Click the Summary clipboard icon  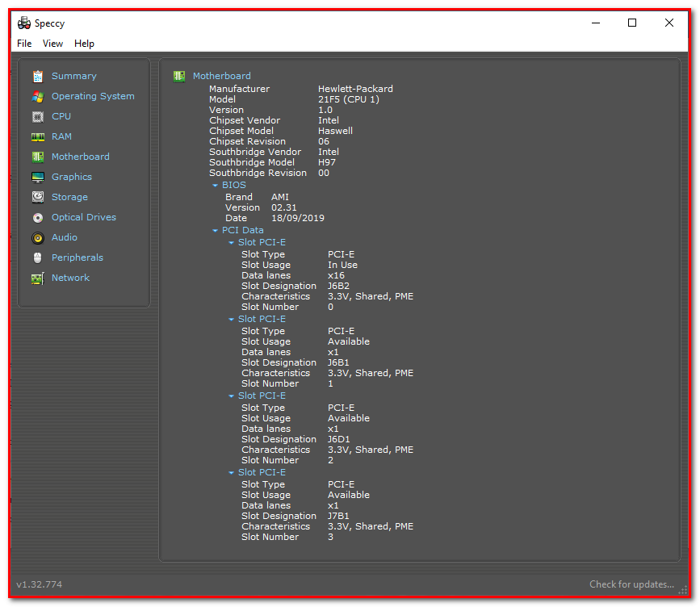(38, 77)
